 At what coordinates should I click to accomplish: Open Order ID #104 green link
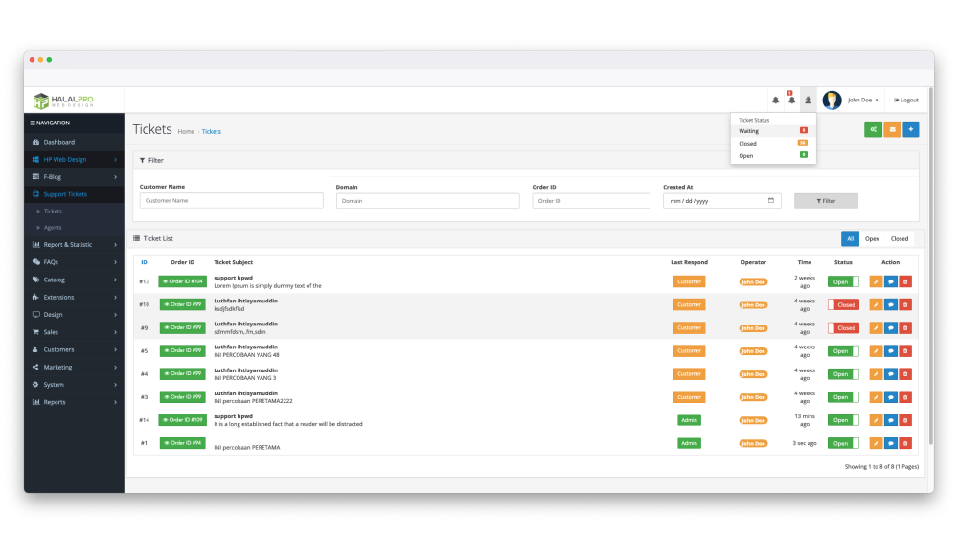[182, 281]
